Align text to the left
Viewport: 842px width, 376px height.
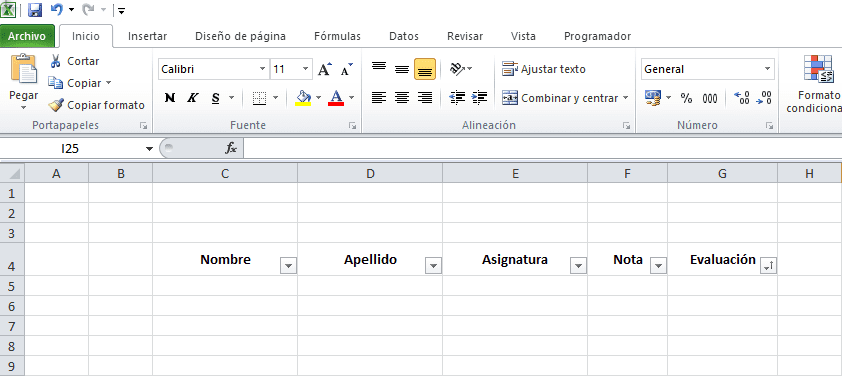click(379, 98)
